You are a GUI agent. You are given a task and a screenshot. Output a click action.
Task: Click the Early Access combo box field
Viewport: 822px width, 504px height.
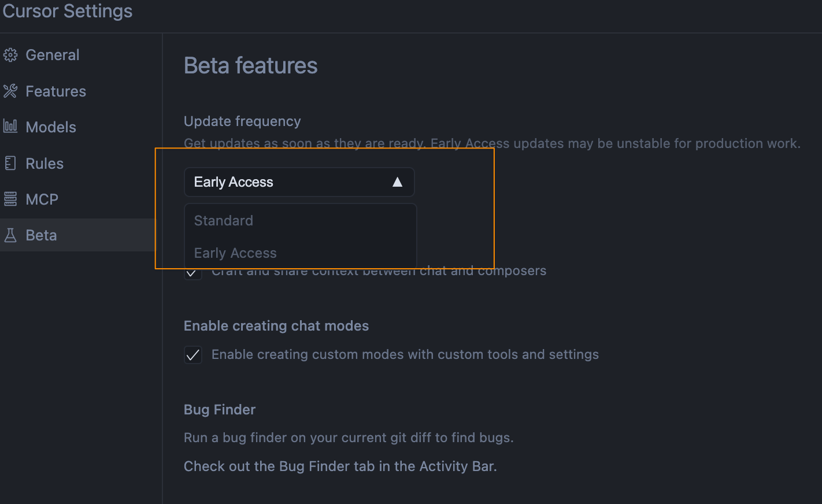[x=299, y=182]
